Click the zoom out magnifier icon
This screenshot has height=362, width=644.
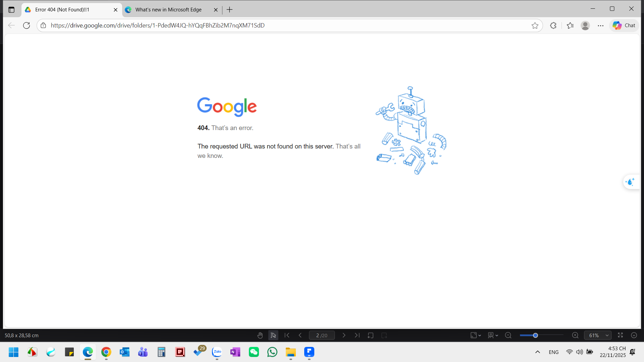click(508, 335)
